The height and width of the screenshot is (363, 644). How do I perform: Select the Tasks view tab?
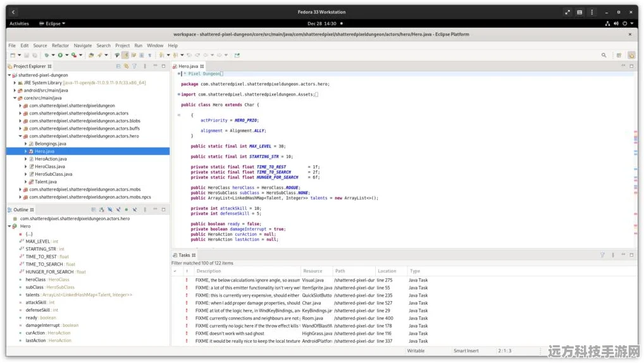tap(185, 255)
